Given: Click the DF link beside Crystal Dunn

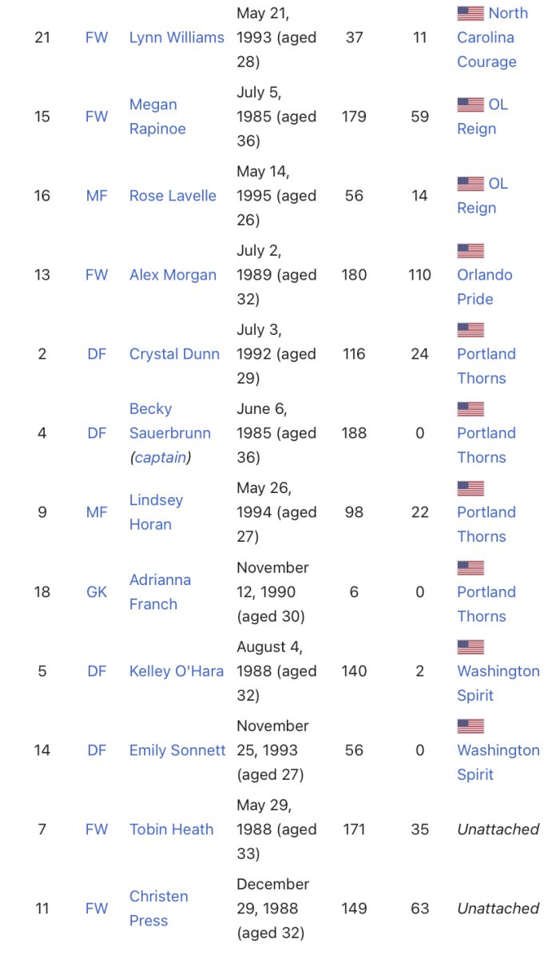Looking at the screenshot, I should (x=97, y=354).
